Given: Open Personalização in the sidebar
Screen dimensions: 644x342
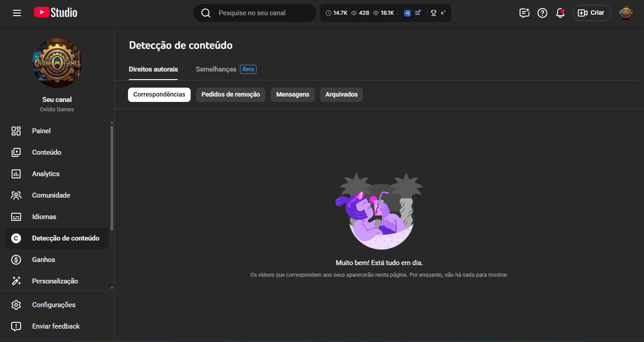Looking at the screenshot, I should [x=57, y=281].
